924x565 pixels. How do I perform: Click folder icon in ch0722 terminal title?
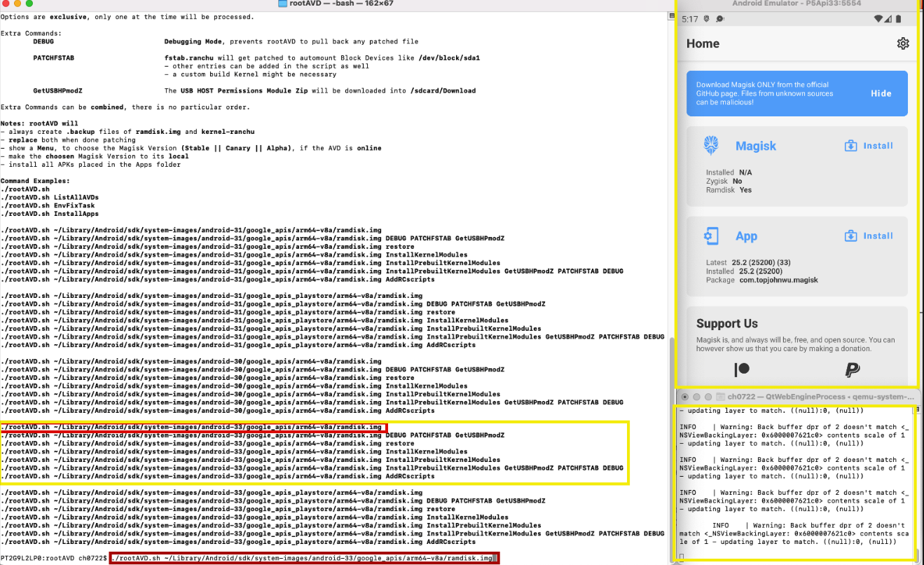[x=722, y=397]
